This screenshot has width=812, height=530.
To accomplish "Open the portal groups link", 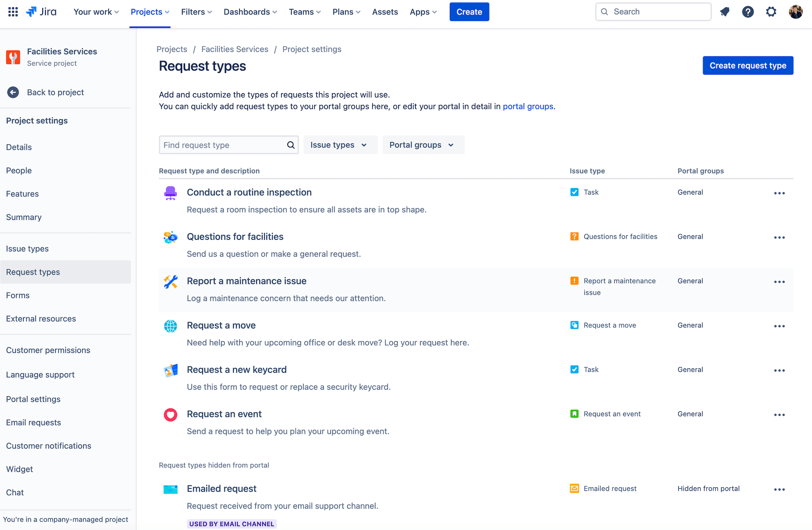I will pyautogui.click(x=528, y=106).
